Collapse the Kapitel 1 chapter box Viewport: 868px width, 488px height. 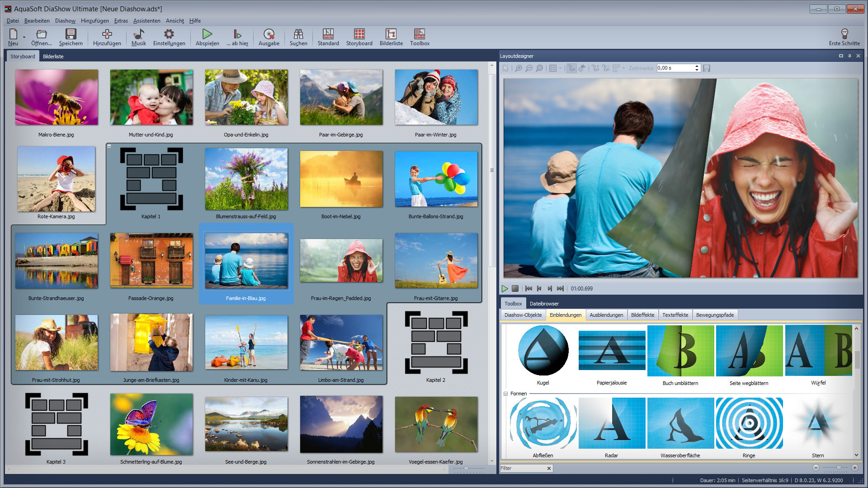click(109, 146)
